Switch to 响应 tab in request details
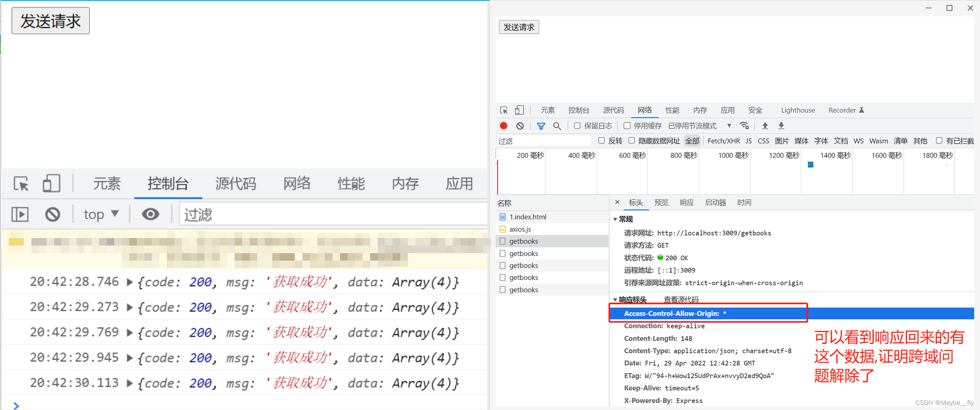The height and width of the screenshot is (410, 980). coord(687,202)
